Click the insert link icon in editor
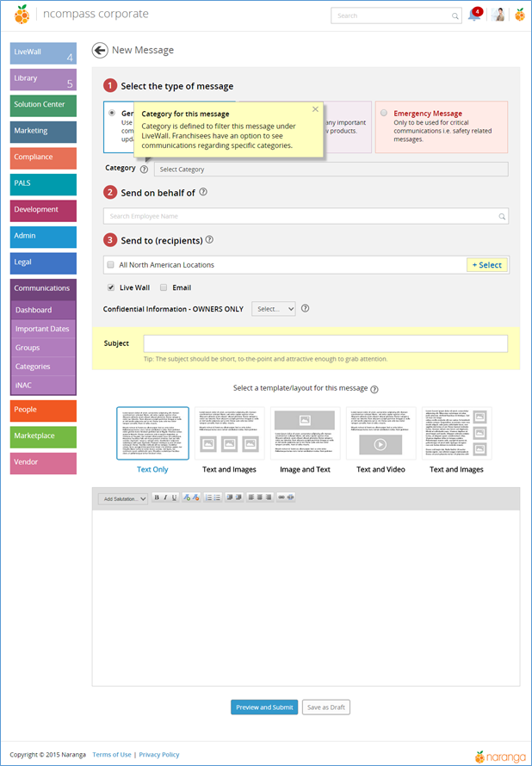532x766 pixels. (281, 497)
